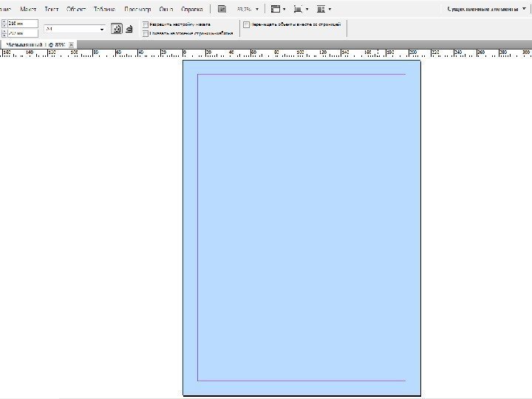Set page orientation to landscape
Image resolution: width=532 pixels, height=399 pixels.
coord(129,29)
